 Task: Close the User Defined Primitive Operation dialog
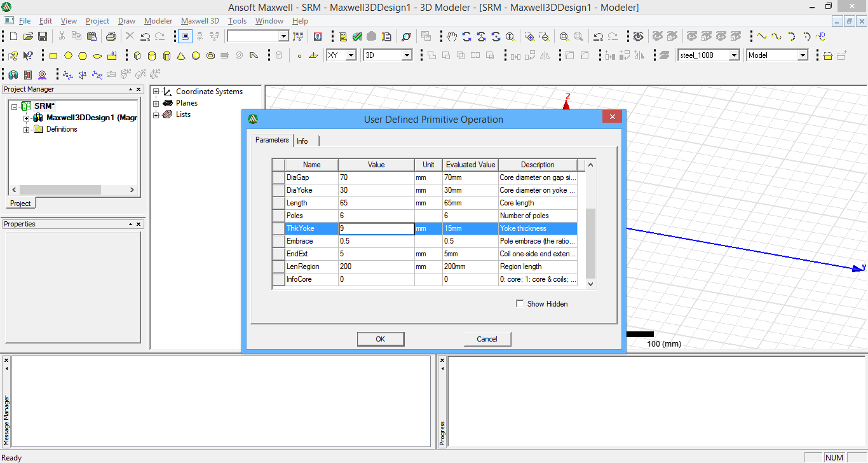pos(612,117)
